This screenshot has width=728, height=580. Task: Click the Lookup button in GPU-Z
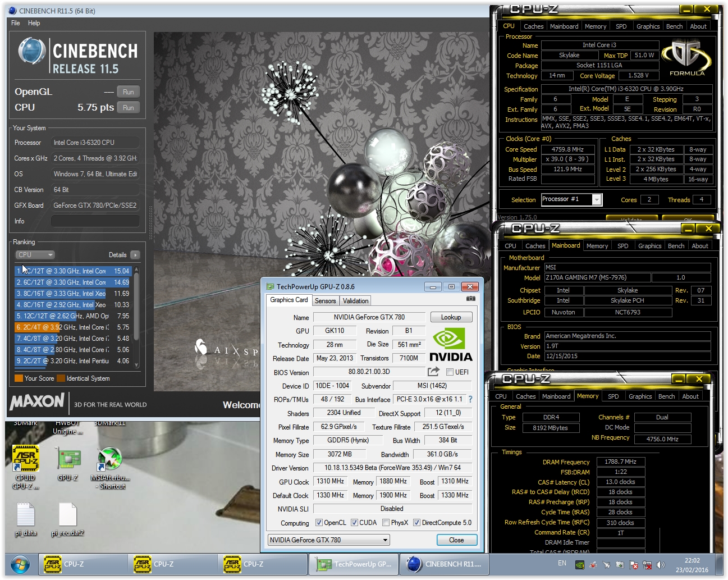451,317
